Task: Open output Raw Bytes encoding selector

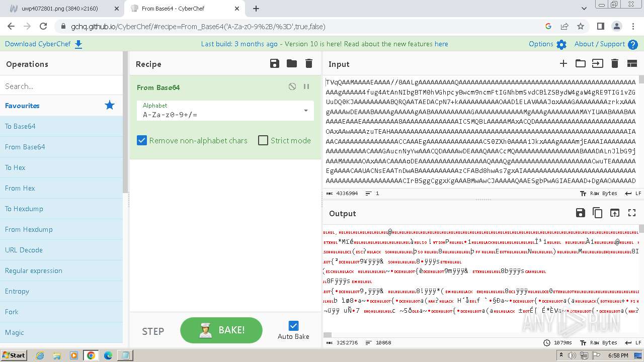Action: (x=598, y=342)
